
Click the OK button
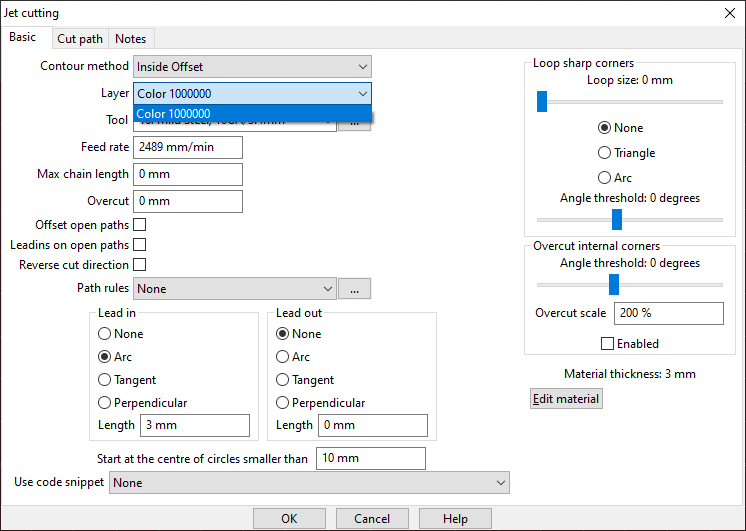[x=289, y=519]
